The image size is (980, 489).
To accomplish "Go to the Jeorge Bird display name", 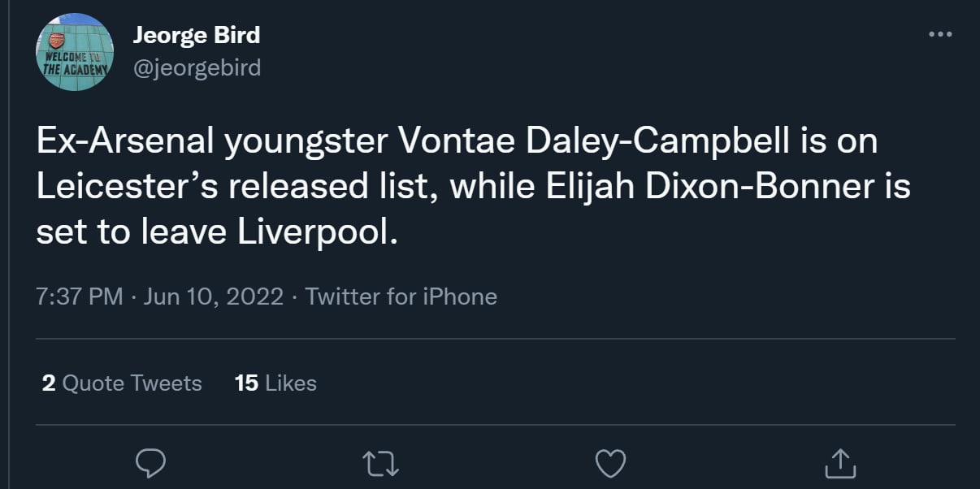I will coord(196,36).
